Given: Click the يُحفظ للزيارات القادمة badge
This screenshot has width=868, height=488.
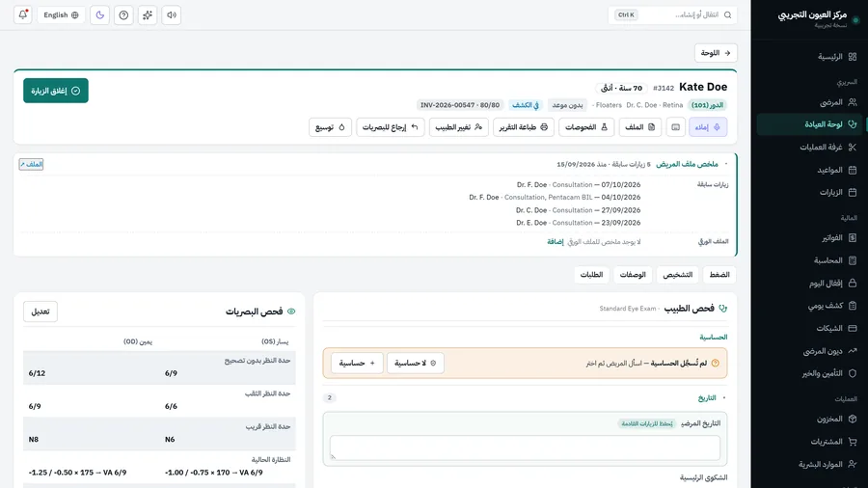Looking at the screenshot, I should (646, 423).
